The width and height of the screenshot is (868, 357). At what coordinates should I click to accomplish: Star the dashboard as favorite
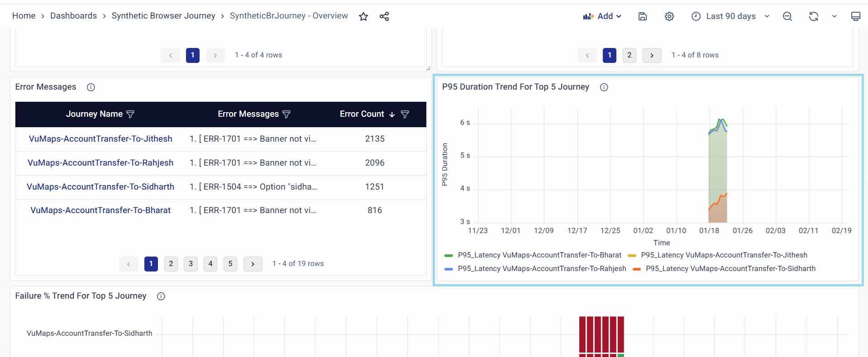coord(363,17)
